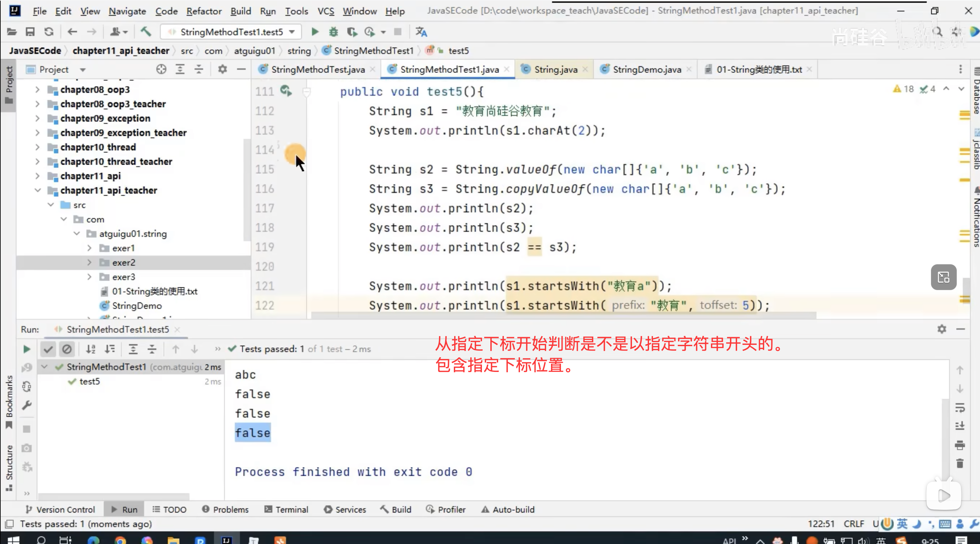This screenshot has width=980, height=544.
Task: Click the Debug bug icon
Action: (333, 32)
